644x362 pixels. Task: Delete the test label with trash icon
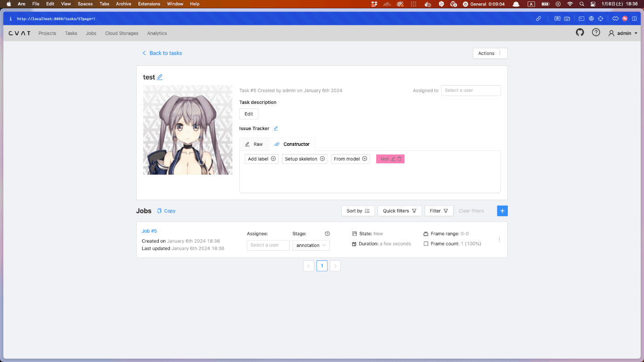(399, 159)
